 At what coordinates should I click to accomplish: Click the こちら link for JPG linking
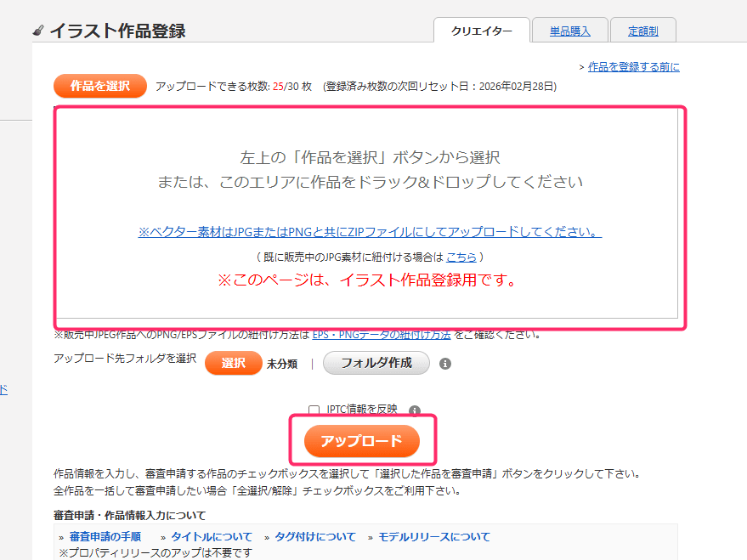461,256
